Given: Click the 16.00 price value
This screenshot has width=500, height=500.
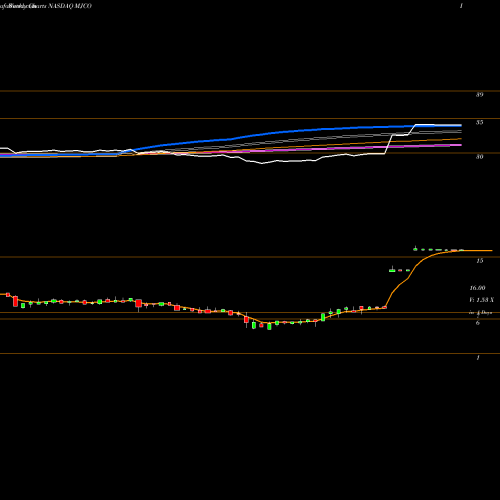Looking at the screenshot, I should tap(477, 288).
